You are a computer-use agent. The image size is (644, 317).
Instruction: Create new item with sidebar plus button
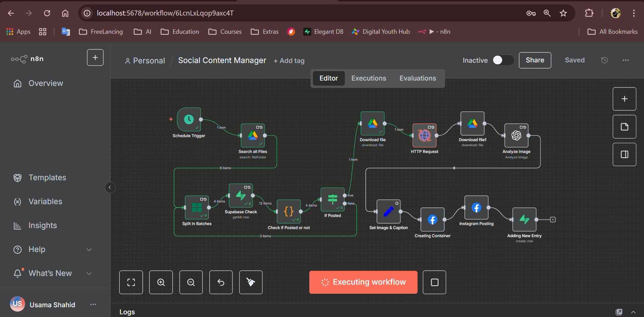coord(95,57)
